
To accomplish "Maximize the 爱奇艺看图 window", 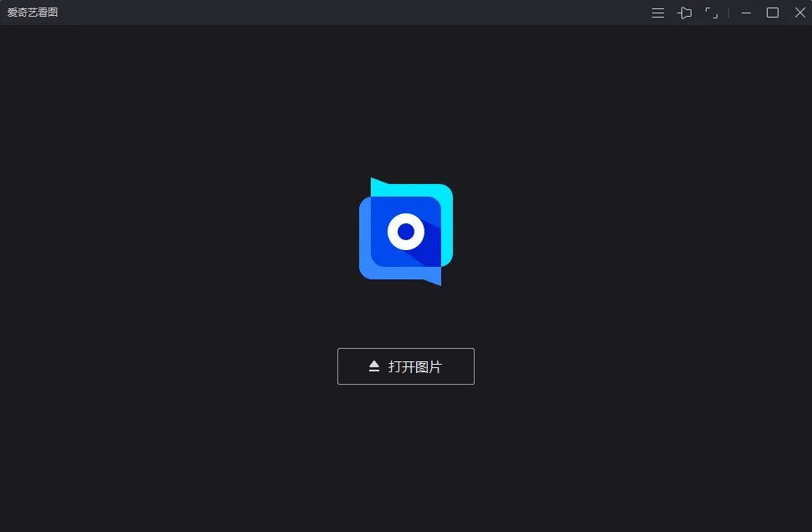I will 773,13.
